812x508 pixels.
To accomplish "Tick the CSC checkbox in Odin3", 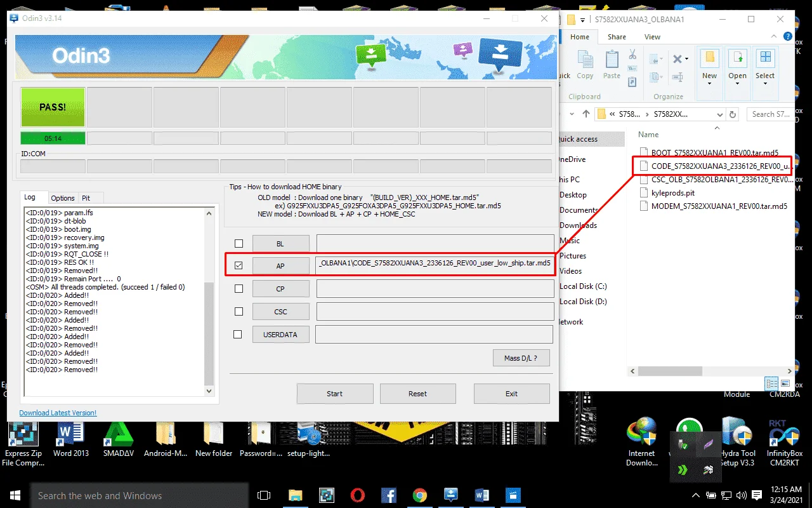I will (x=239, y=312).
